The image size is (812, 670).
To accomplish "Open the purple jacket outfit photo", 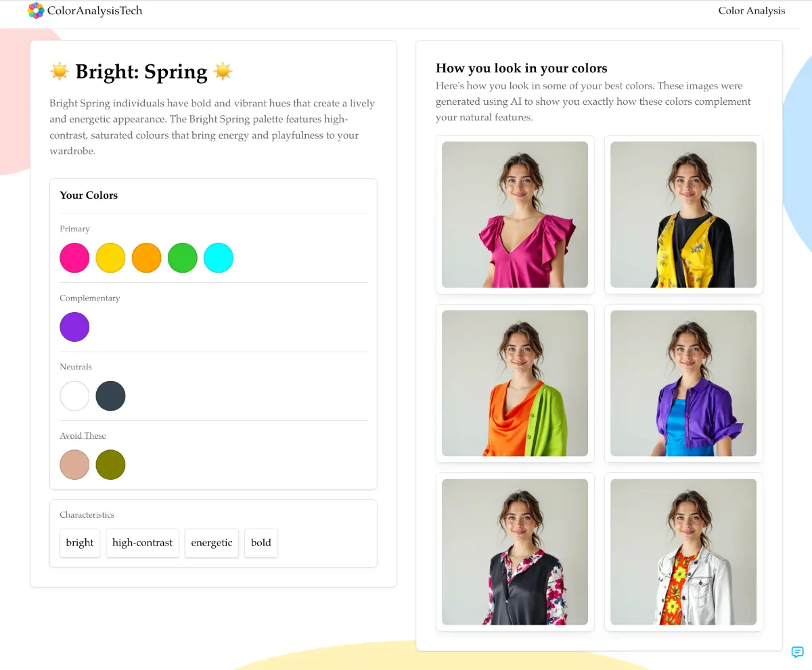I will click(x=683, y=383).
